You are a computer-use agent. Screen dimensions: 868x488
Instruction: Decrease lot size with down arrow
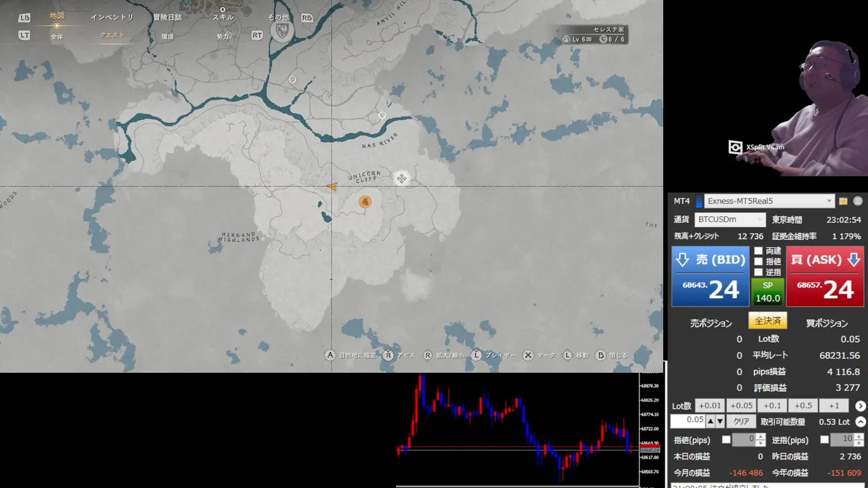tap(719, 422)
